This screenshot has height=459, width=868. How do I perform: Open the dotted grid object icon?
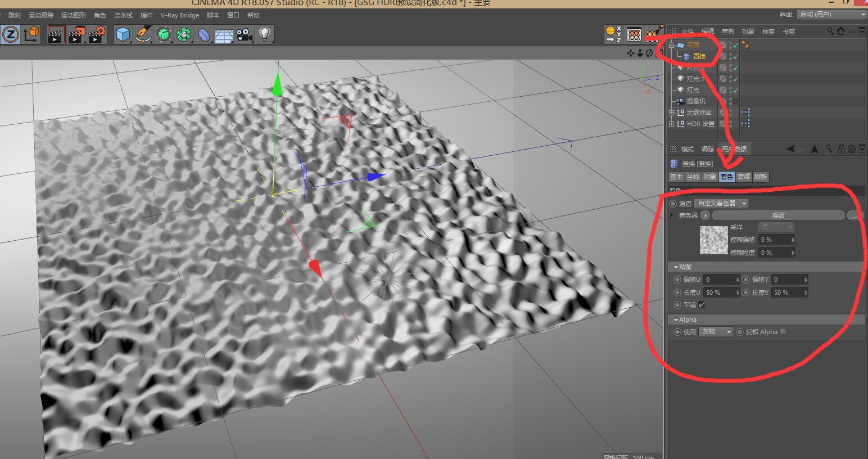(634, 34)
